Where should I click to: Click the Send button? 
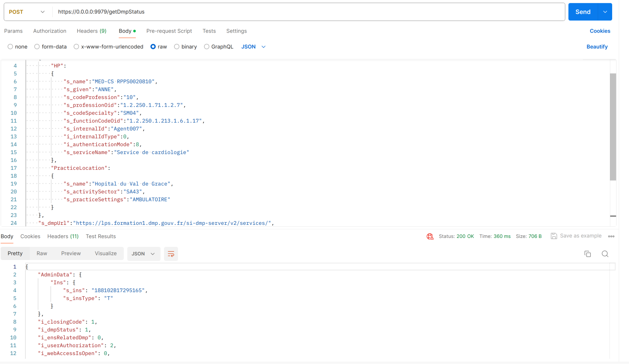(x=583, y=12)
